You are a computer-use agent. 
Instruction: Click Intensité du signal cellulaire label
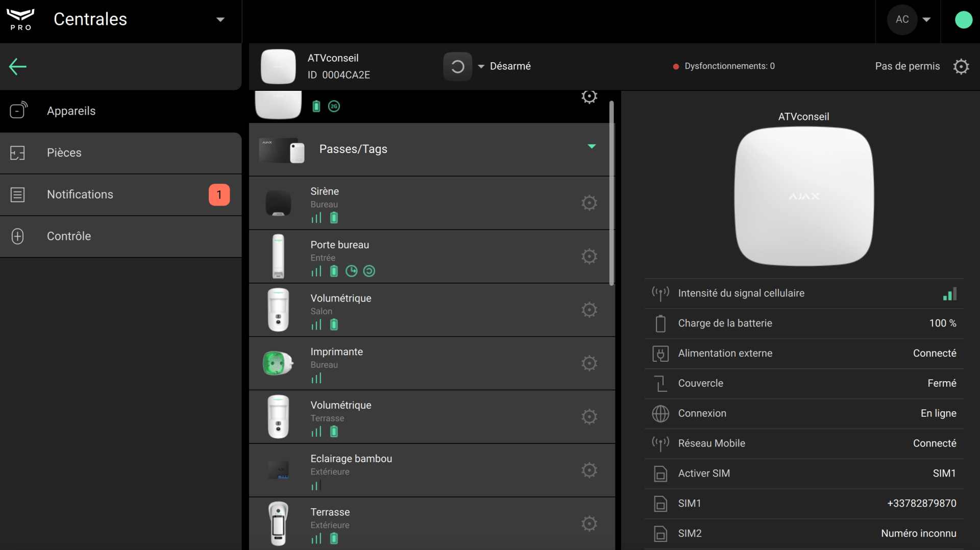coord(741,293)
